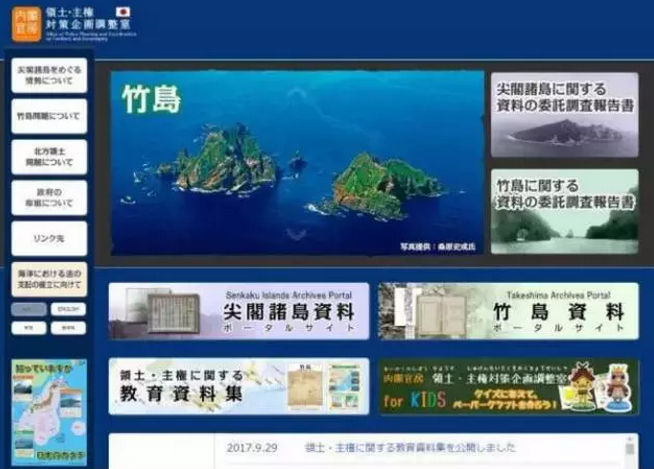The image size is (654, 469).
Task: Open 竹島問題について sidebar menu item
Action: click(49, 117)
